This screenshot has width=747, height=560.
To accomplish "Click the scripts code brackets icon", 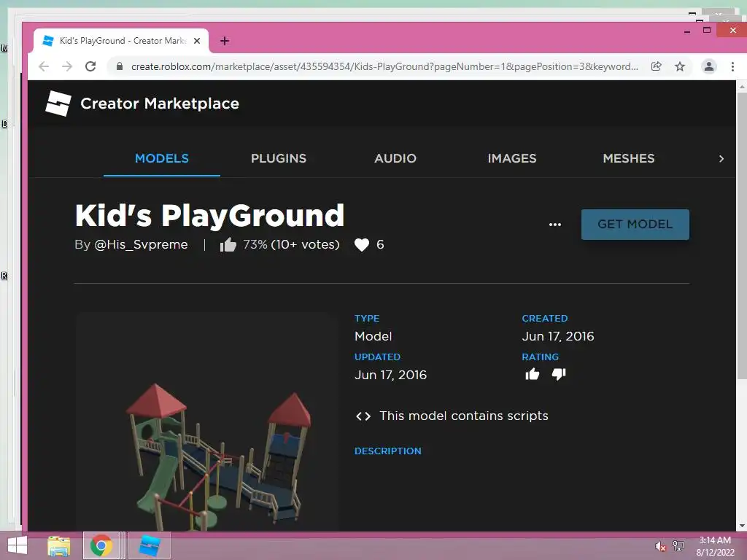I will pyautogui.click(x=363, y=416).
